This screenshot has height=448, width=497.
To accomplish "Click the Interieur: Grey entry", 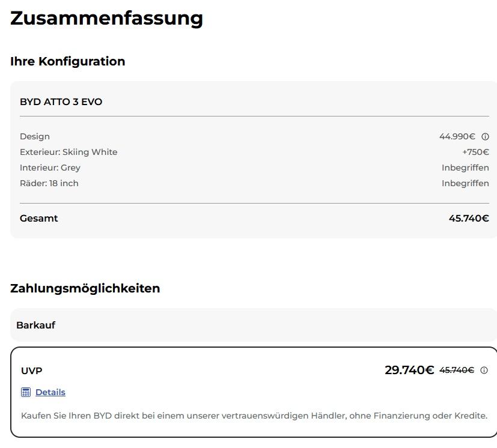I will (x=50, y=168).
